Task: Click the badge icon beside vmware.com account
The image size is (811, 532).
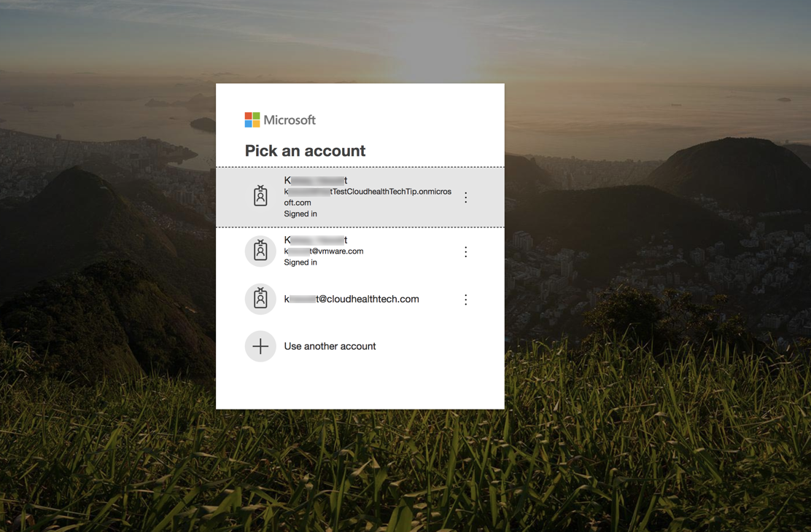Action: [260, 251]
